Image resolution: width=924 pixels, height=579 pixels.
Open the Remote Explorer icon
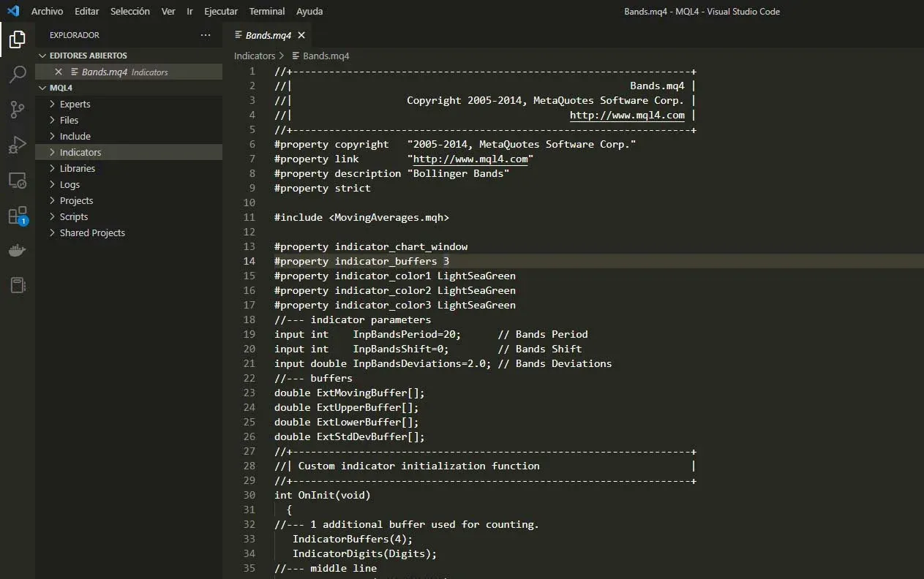click(x=18, y=181)
